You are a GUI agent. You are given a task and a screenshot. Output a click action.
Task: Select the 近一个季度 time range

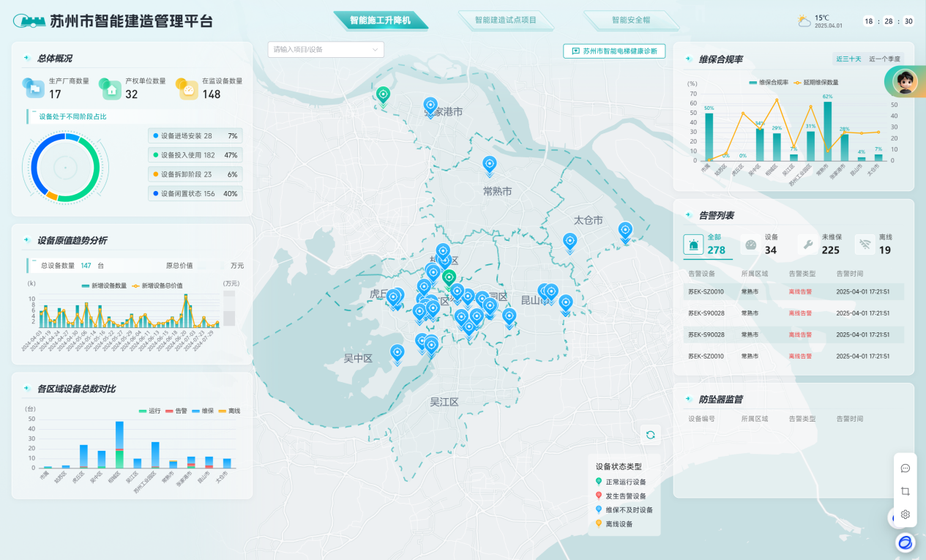coord(884,59)
